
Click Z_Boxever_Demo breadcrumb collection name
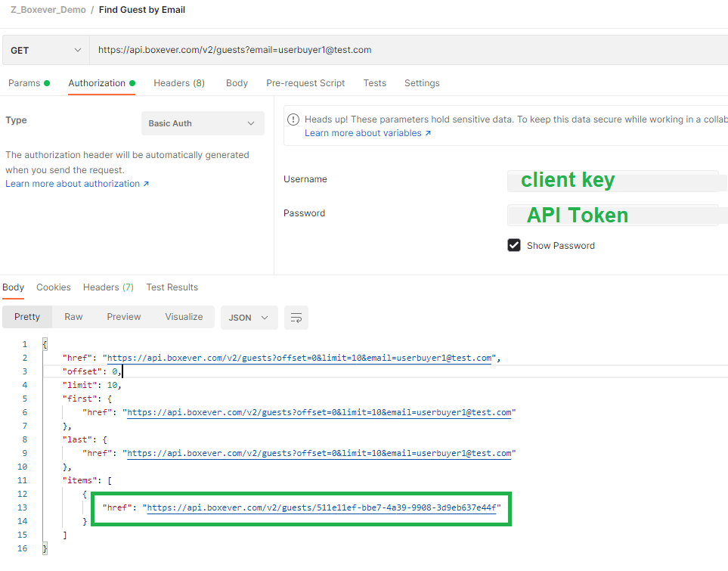(48, 10)
